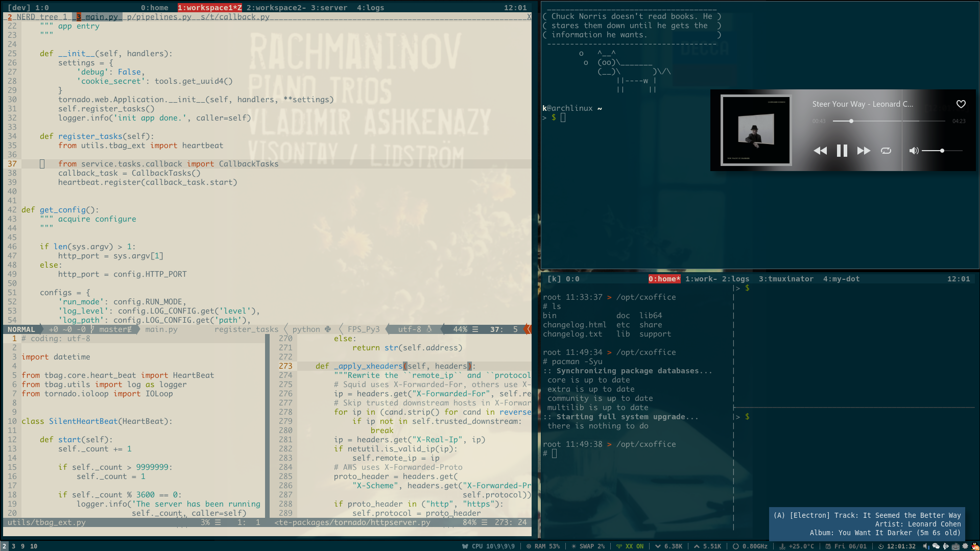This screenshot has height=551, width=980.
Task: Switch to workspace 10 in bar
Action: pos(34,546)
